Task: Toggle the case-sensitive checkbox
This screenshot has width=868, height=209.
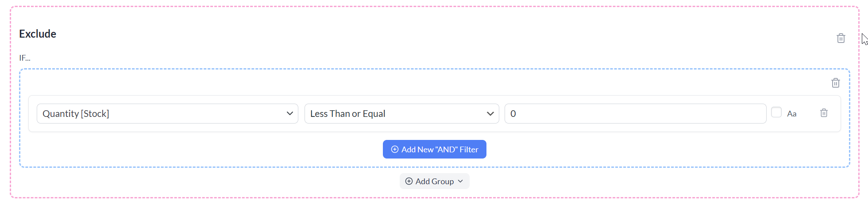Action: 776,112
